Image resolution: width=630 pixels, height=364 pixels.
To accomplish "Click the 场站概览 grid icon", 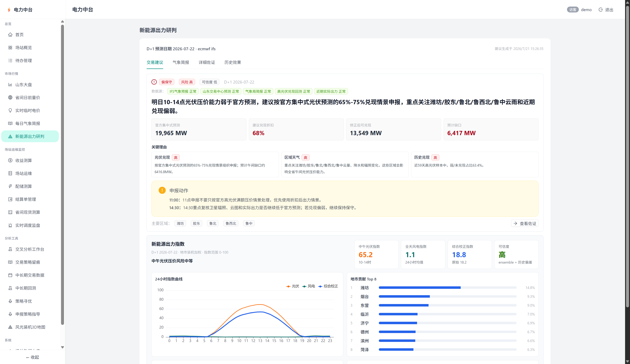I will [10, 48].
